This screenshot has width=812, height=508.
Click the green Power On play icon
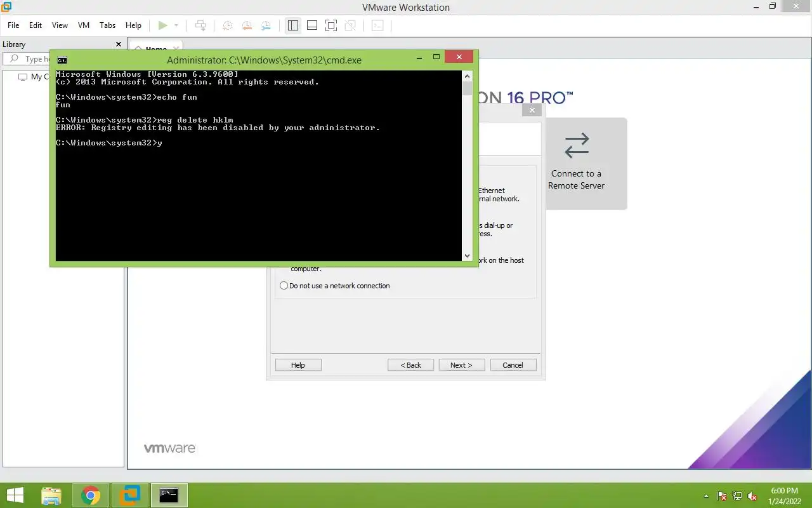click(163, 25)
